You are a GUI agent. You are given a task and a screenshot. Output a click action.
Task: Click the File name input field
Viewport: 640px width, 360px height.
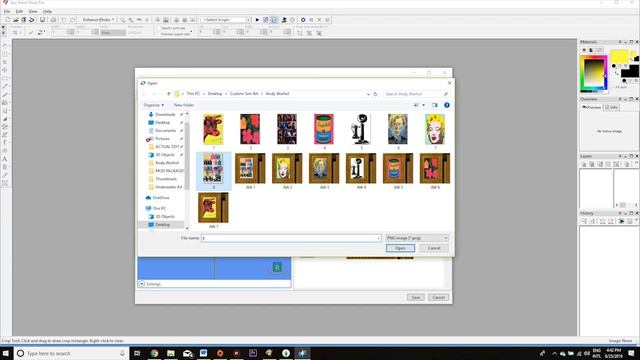pos(291,238)
